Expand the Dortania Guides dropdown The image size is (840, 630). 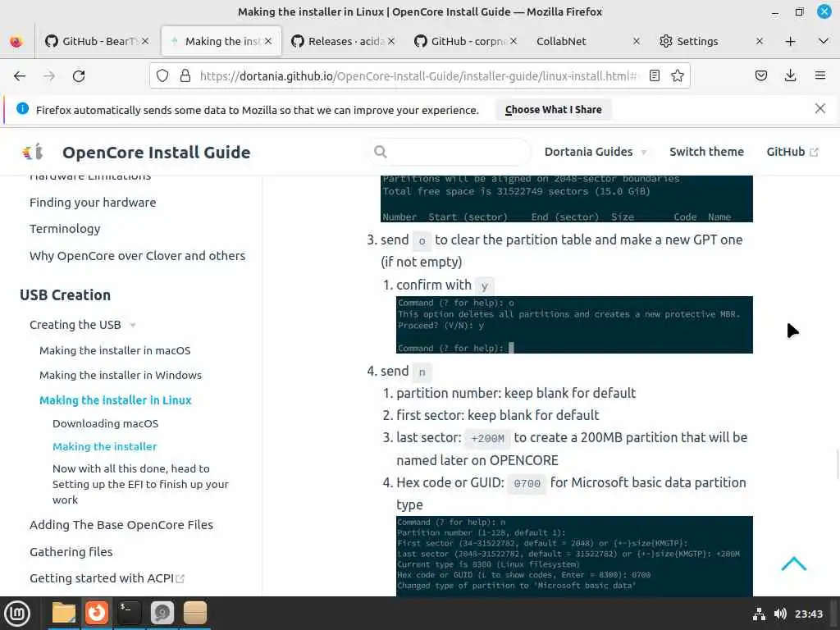pyautogui.click(x=596, y=152)
